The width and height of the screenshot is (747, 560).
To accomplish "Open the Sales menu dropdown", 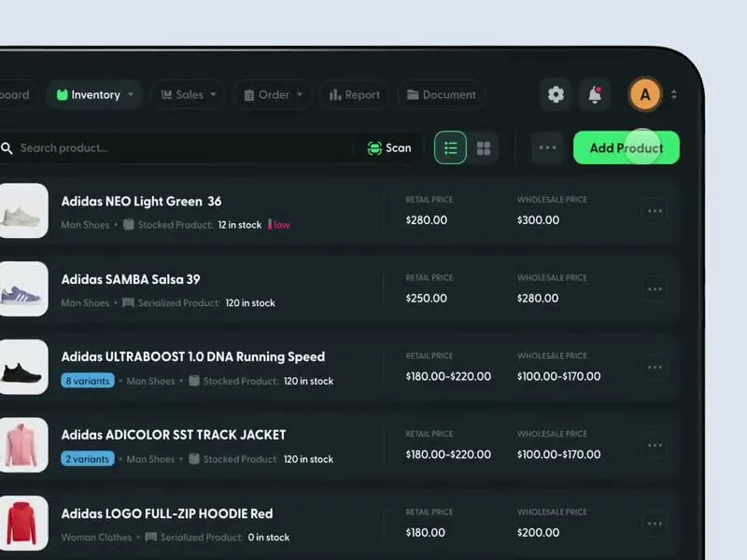I will click(x=189, y=95).
